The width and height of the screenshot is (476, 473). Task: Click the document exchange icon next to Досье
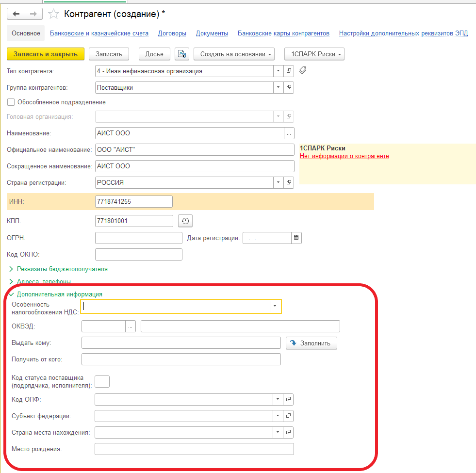coord(182,54)
